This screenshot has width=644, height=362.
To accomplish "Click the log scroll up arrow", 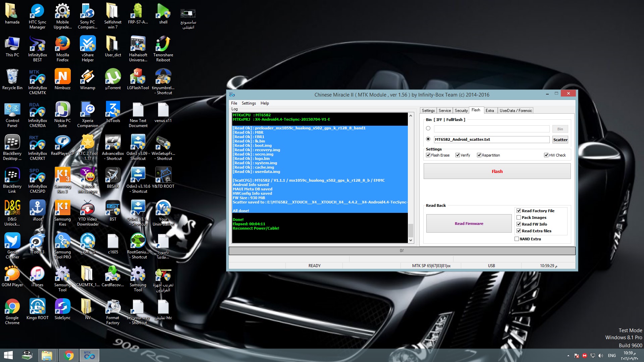I will pos(411,116).
